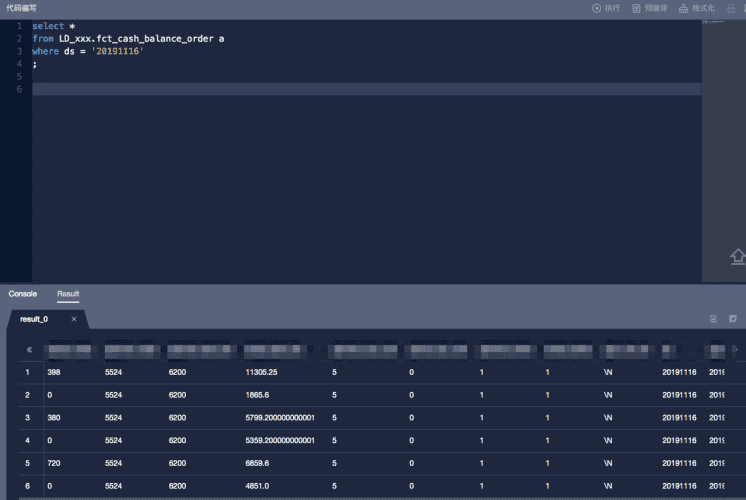Viewport: 746px width, 500px height.
Task: Collapse the result columns with the double-chevron
Action: (x=29, y=350)
